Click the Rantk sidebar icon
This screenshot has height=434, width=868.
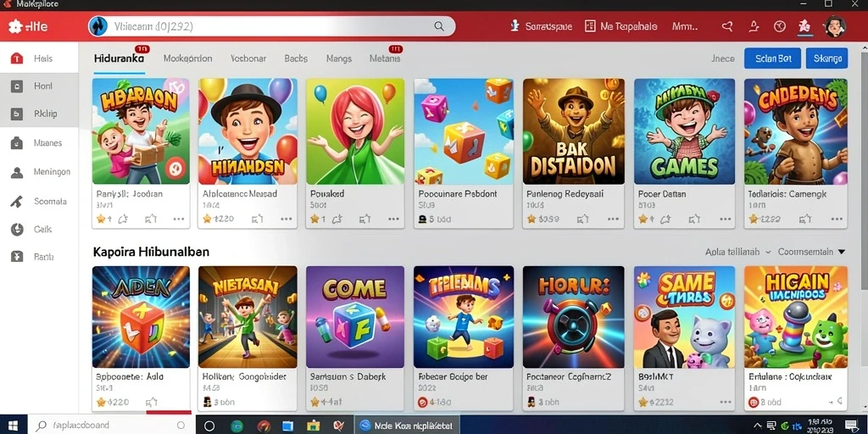(x=17, y=256)
